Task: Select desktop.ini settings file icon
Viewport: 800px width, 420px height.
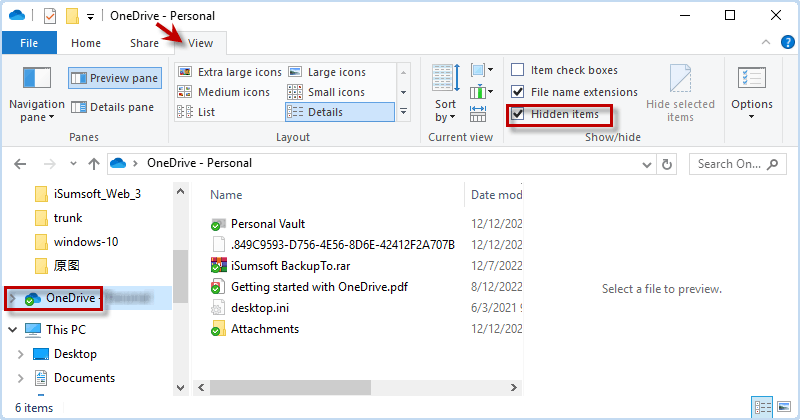Action: click(218, 308)
